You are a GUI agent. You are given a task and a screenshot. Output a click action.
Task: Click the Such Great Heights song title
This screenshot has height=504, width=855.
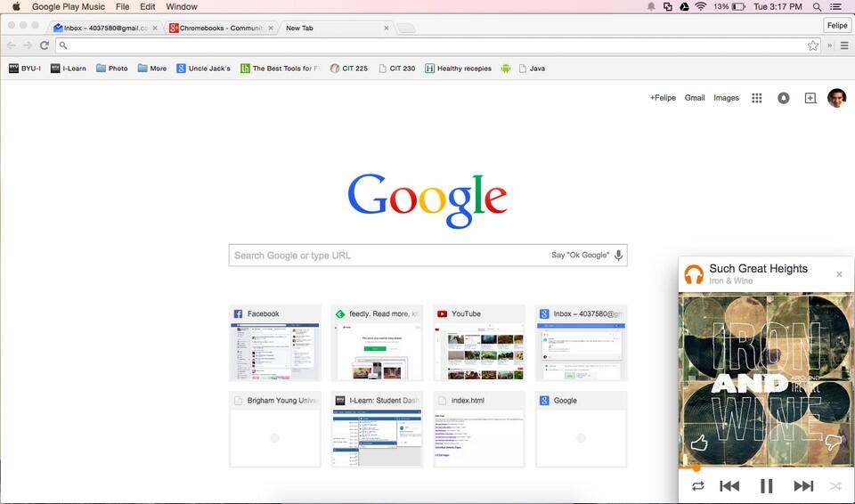point(758,268)
